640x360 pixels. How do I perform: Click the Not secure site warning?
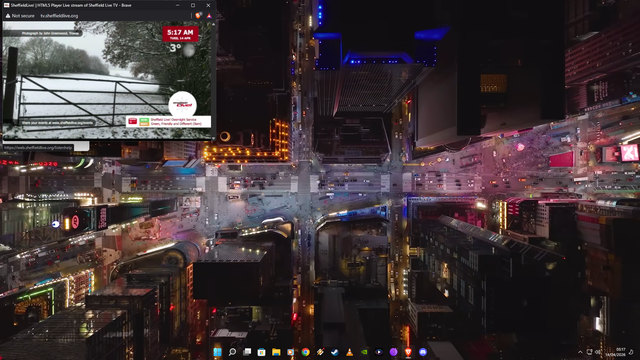coord(20,16)
